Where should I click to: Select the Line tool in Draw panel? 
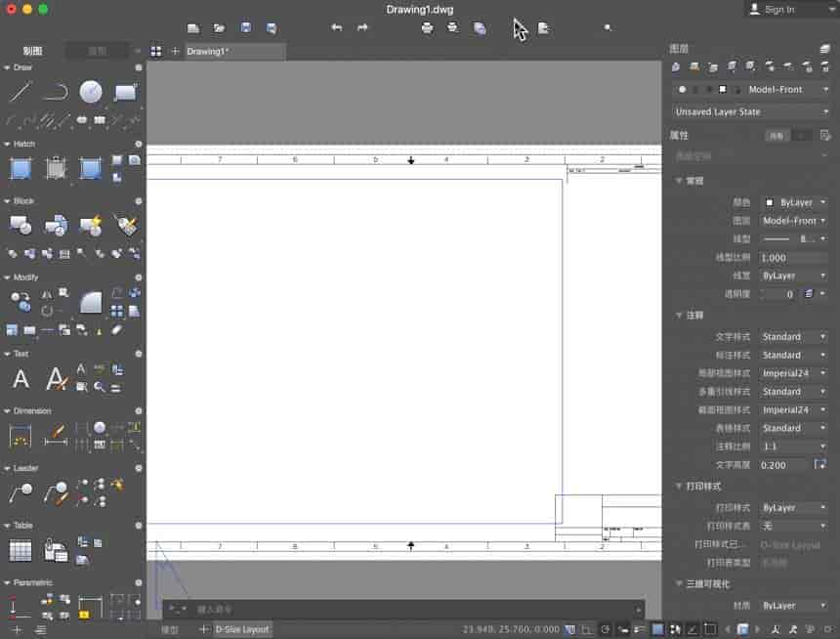point(21,93)
